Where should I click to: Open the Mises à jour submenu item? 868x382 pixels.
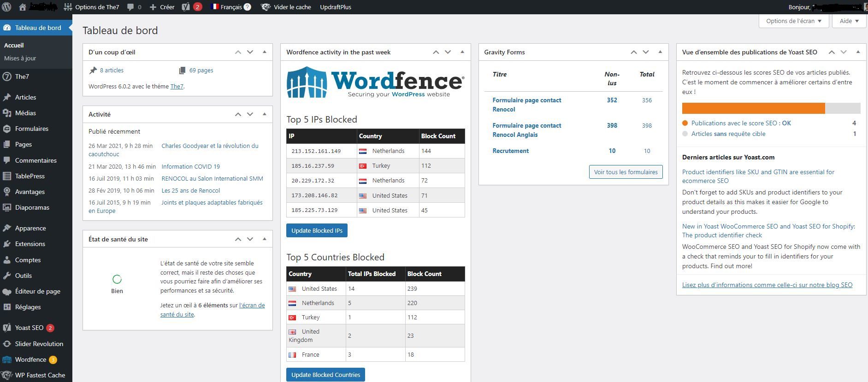point(20,58)
